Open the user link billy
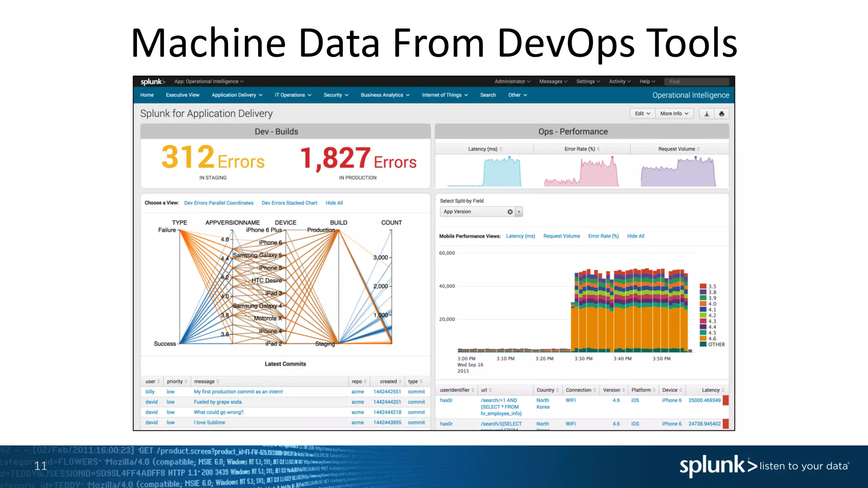This screenshot has width=868, height=488. [150, 392]
